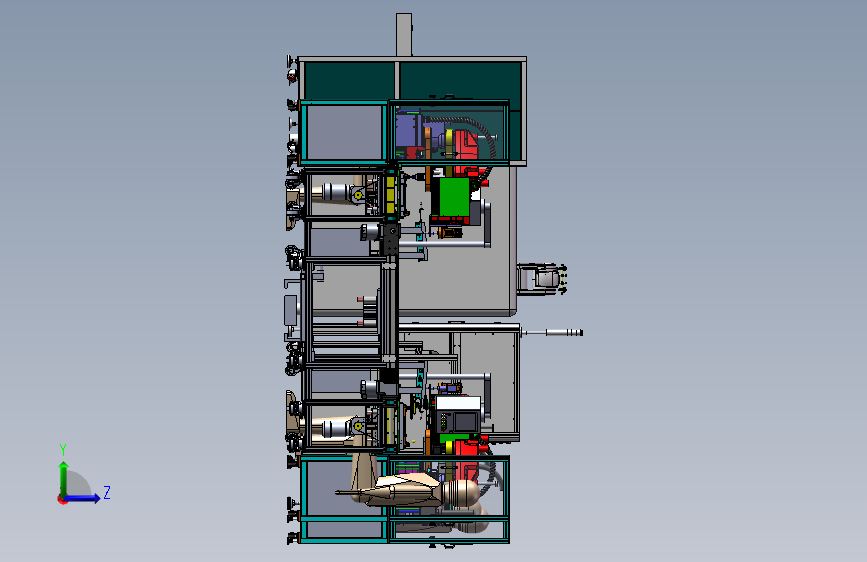The width and height of the screenshot is (867, 562).
Task: Select the small cart-shaped part on right side
Action: tap(542, 279)
